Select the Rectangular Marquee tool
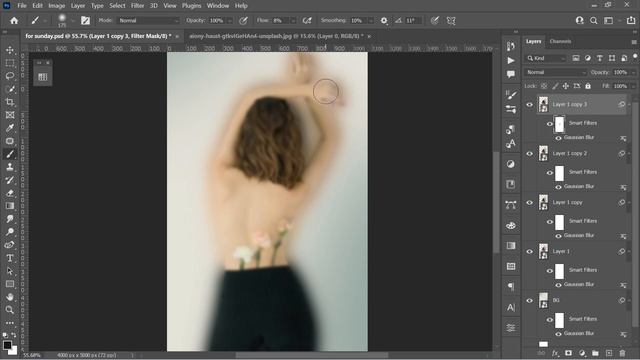640x360 pixels. [10, 63]
